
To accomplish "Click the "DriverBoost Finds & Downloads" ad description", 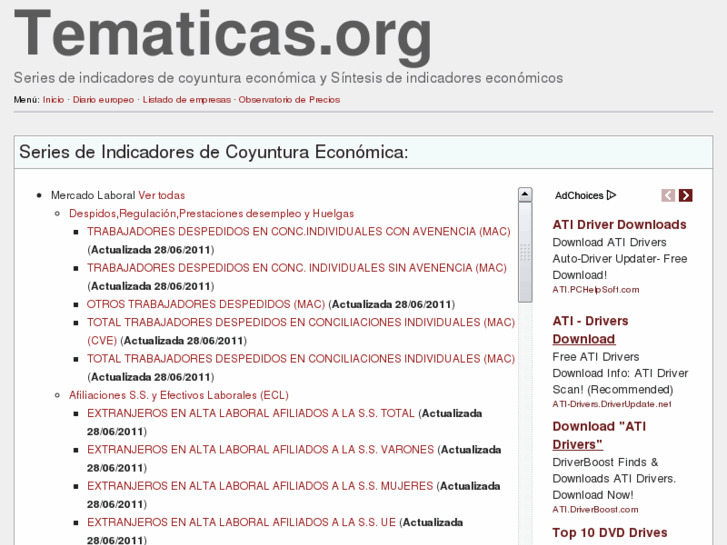I will (614, 478).
